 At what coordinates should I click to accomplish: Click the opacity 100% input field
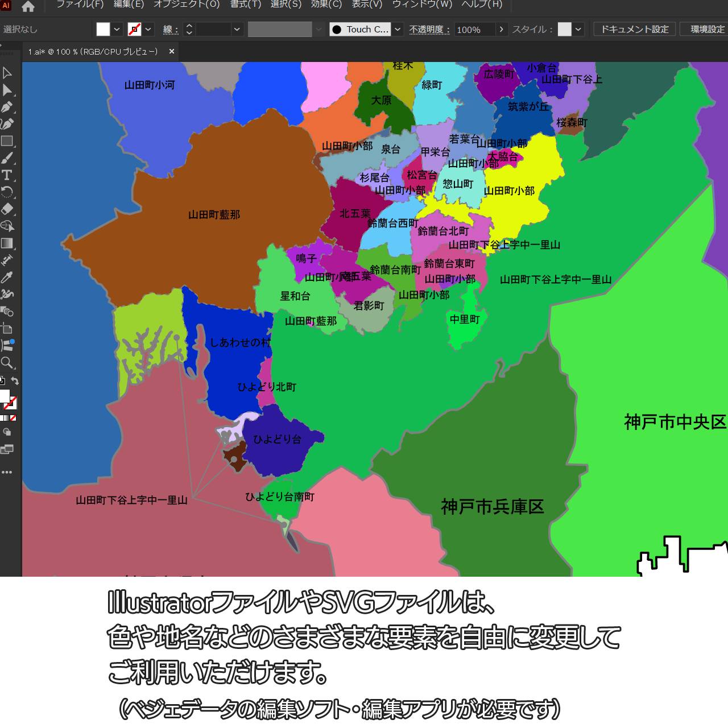tap(474, 30)
